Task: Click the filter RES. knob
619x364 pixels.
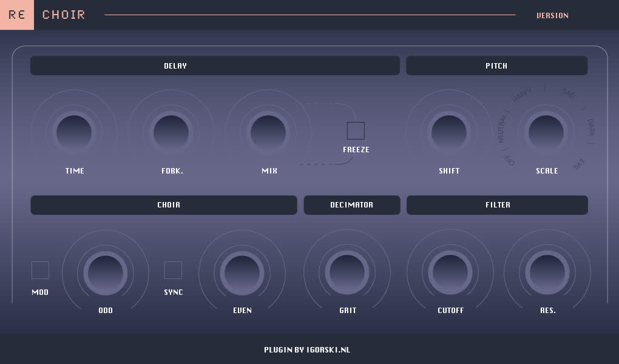Action: (547, 272)
